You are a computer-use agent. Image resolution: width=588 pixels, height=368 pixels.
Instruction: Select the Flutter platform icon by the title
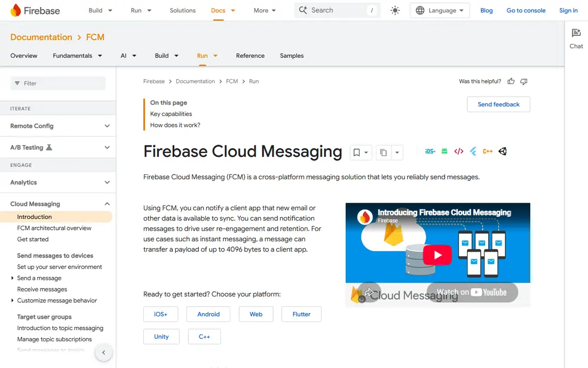(473, 151)
